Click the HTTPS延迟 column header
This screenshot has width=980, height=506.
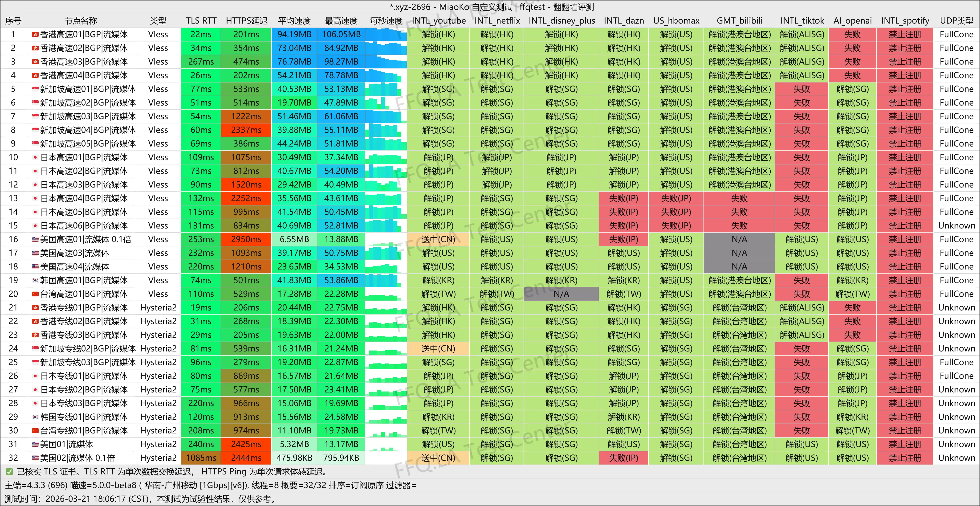pos(246,21)
